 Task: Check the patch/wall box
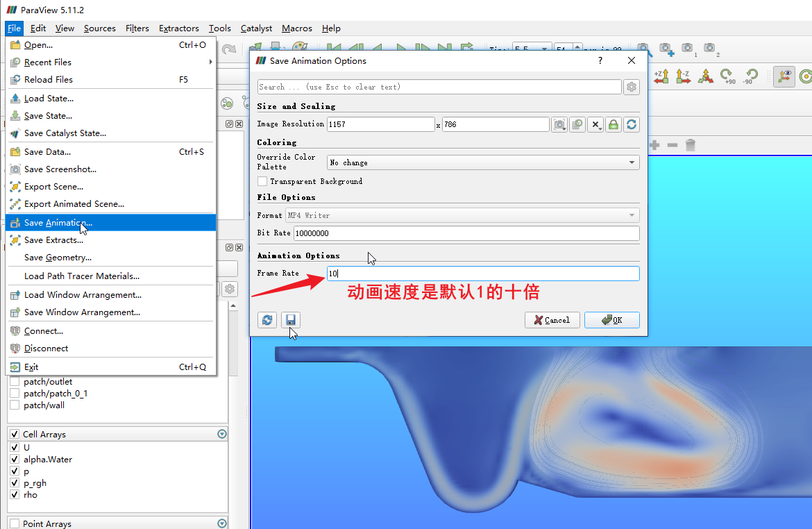point(15,405)
